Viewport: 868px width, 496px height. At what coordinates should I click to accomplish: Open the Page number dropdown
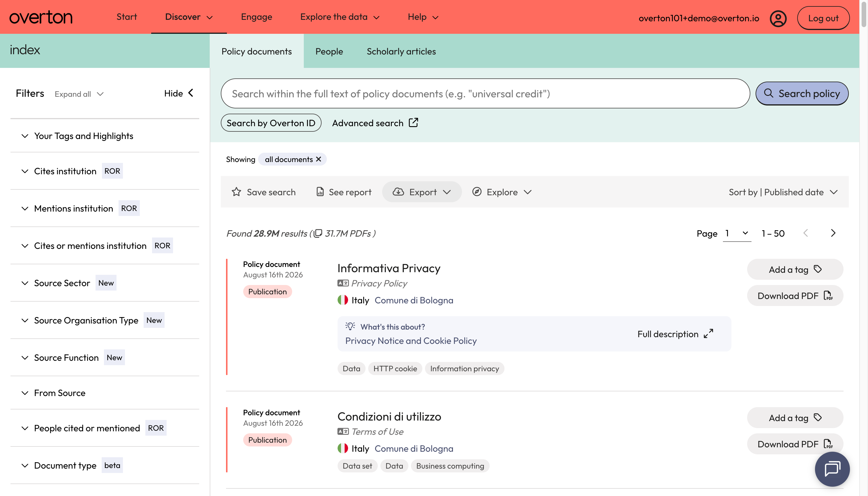pyautogui.click(x=737, y=233)
